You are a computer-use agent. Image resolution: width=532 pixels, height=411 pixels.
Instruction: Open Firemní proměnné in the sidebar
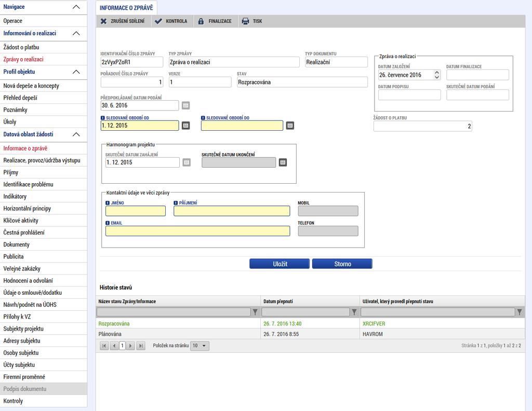pyautogui.click(x=44, y=377)
